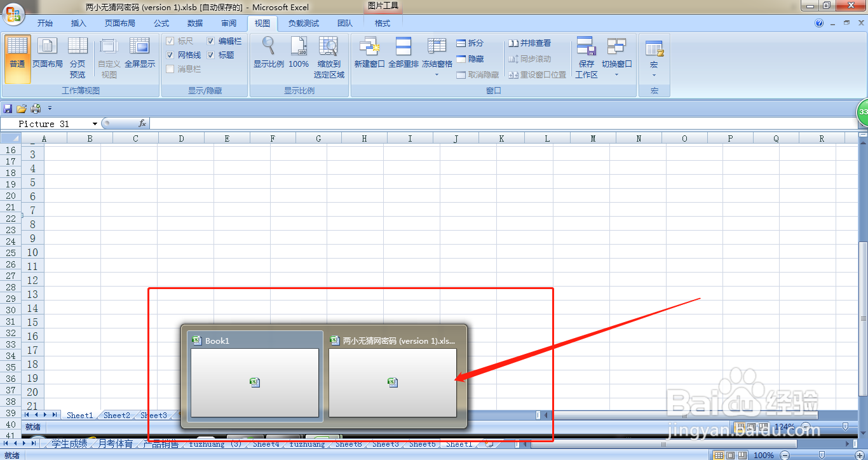Click the 宏 macros icon
This screenshot has height=460, width=868.
654,48
